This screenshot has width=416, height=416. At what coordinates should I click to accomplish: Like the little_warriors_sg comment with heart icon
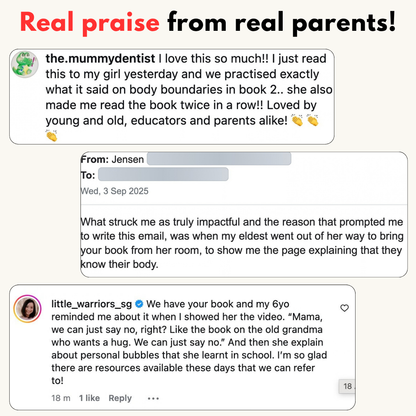[x=344, y=308]
